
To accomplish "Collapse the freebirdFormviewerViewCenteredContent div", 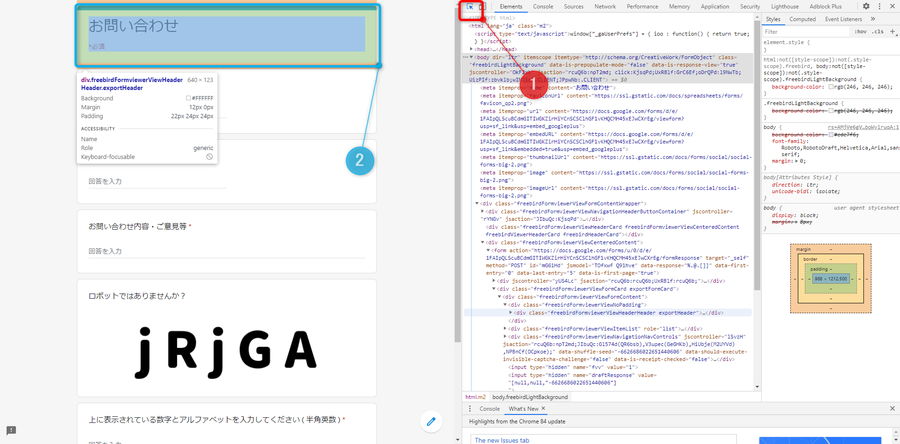I will (482, 243).
